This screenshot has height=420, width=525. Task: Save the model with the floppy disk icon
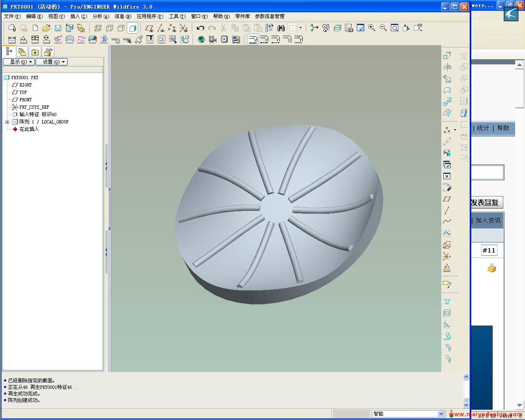coord(58,28)
